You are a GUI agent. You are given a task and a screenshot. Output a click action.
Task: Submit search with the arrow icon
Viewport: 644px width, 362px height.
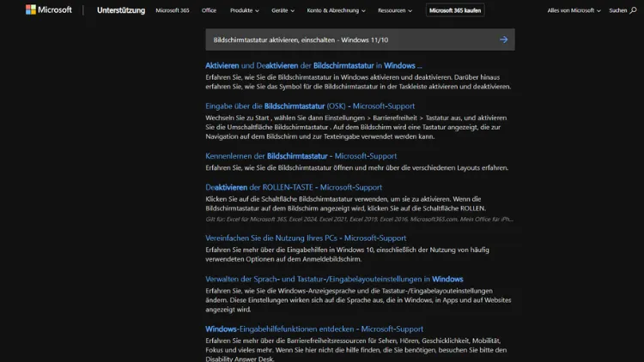[x=503, y=39]
